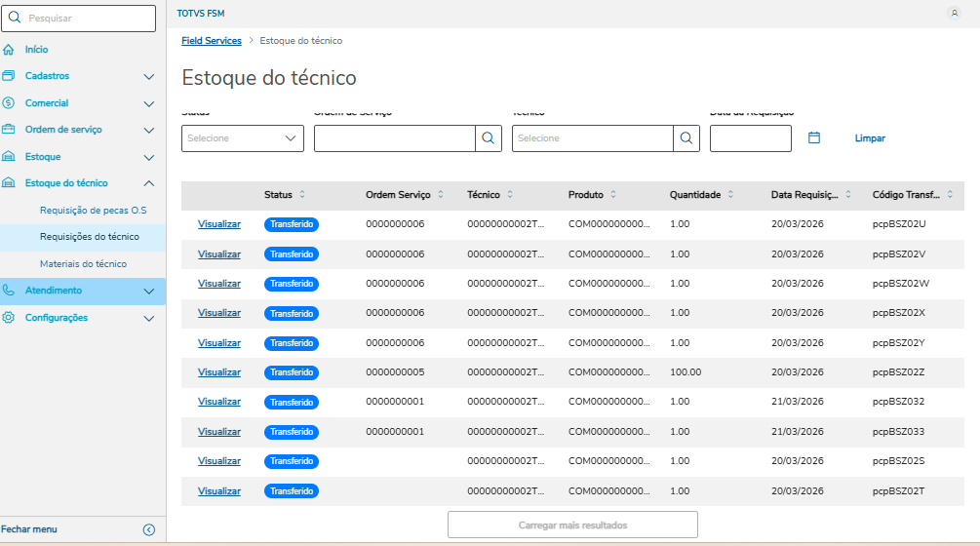Click the Configurações gear icon

click(9, 318)
